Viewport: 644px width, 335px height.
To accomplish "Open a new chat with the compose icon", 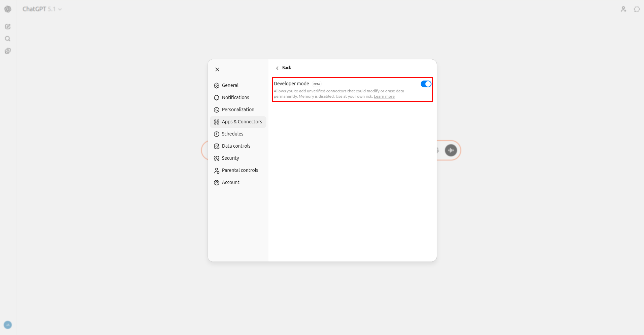I will [7, 26].
